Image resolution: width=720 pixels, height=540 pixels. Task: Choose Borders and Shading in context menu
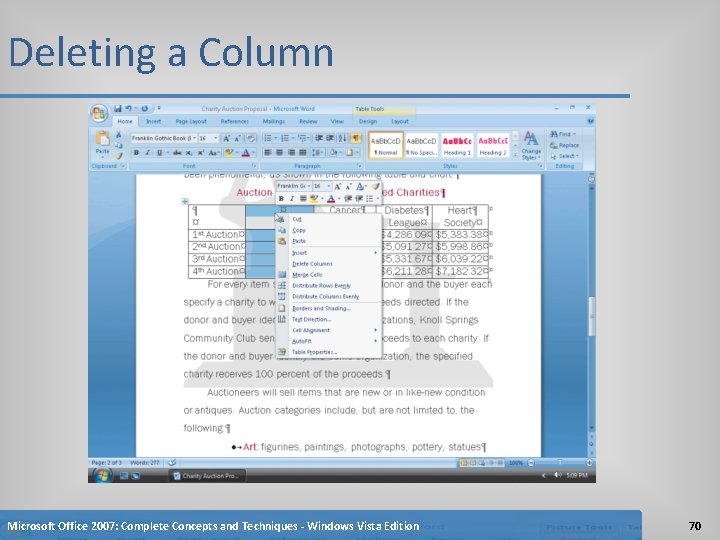pos(329,309)
